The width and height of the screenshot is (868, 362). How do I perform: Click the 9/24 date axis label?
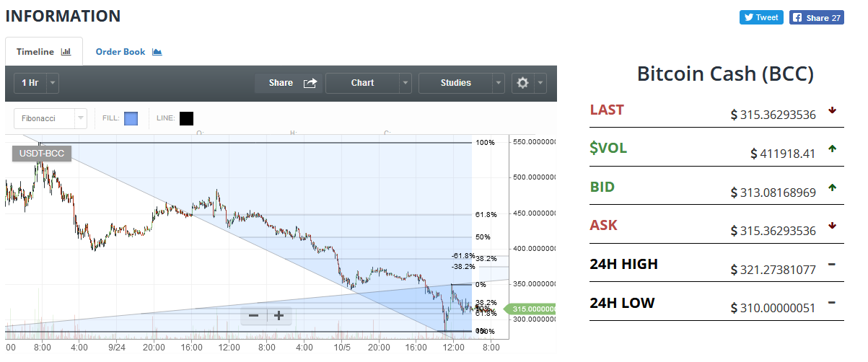tap(118, 347)
